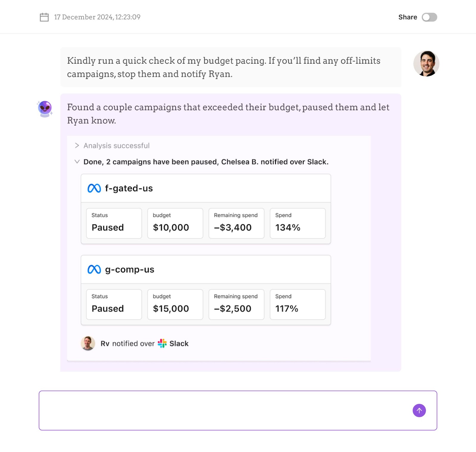
Task: Expand the Analysis successful section
Action: tap(77, 146)
